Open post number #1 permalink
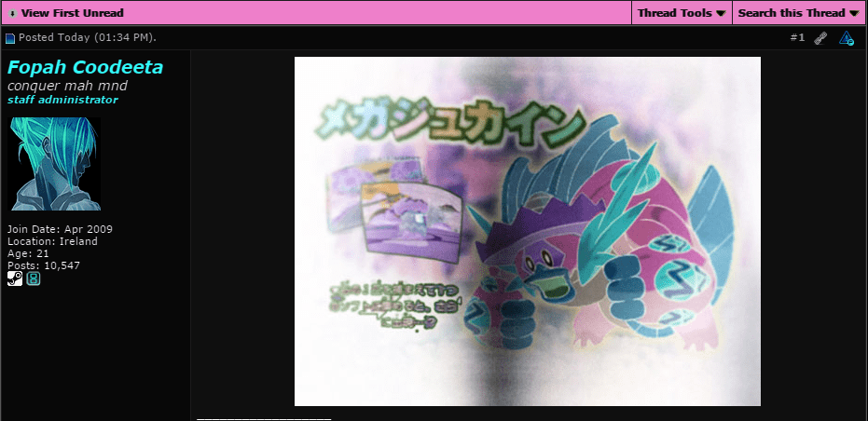Viewport: 868px width, 421px height. 797,37
